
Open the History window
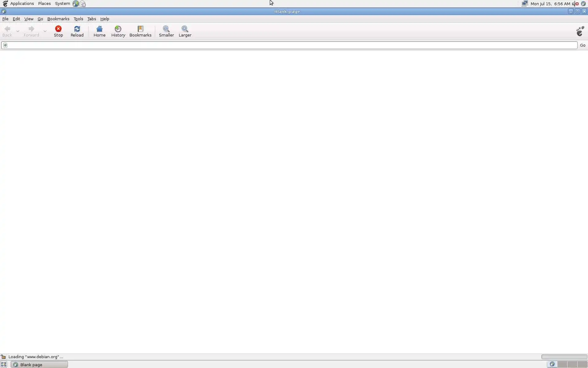[118, 31]
